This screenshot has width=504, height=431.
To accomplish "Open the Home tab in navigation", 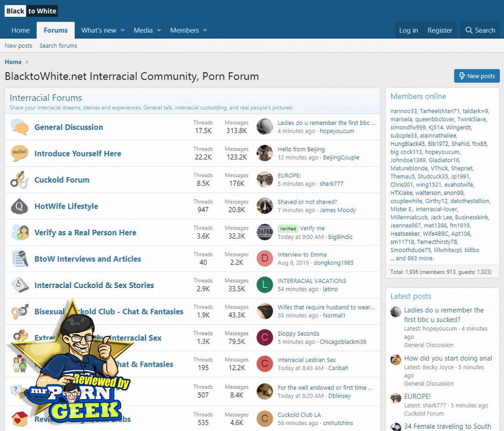I will pyautogui.click(x=21, y=30).
